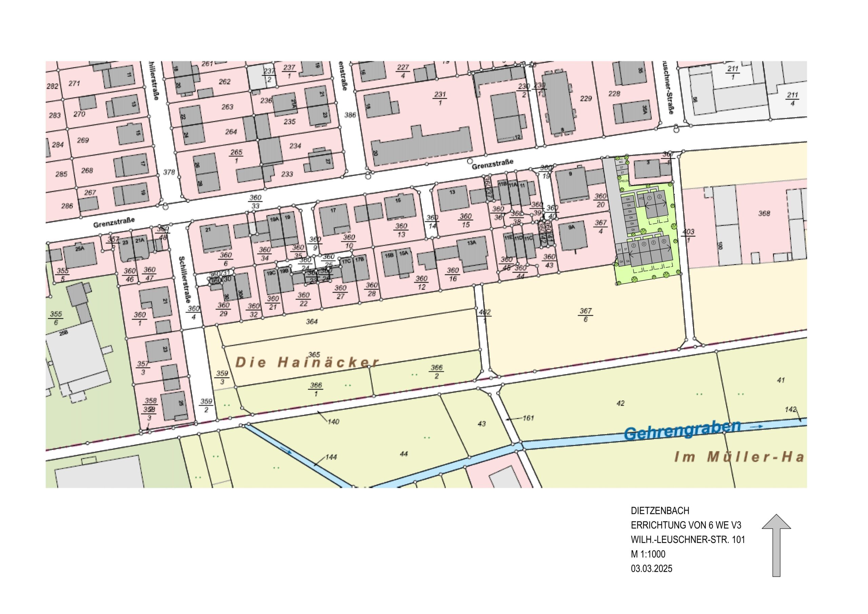The height and width of the screenshot is (614, 868).
Task: Click the 'Die Hainäcker' field name
Action: click(307, 362)
